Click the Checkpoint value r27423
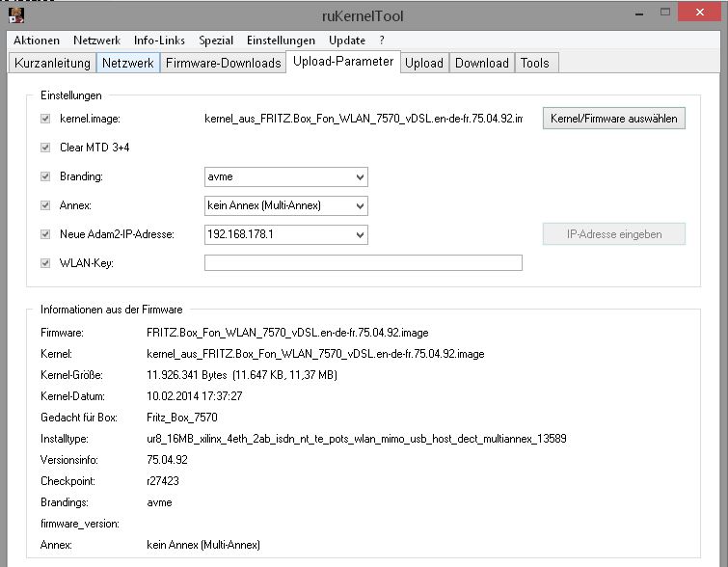The image size is (728, 567). [163, 480]
